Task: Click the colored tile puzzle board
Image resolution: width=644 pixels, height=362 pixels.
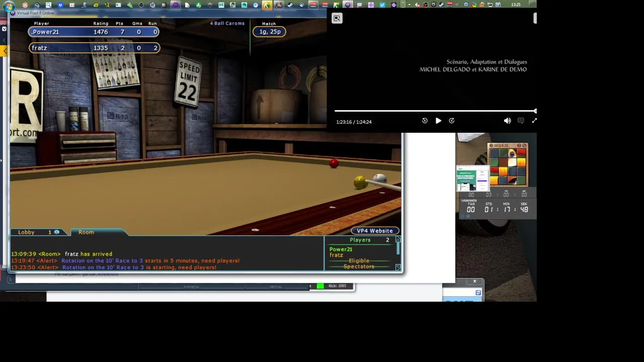Action: (508, 166)
